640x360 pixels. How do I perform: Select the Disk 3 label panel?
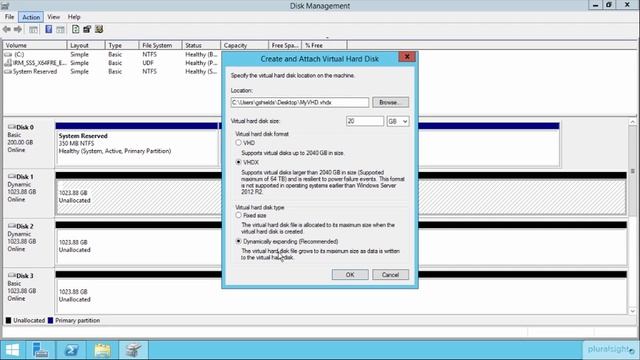29,292
